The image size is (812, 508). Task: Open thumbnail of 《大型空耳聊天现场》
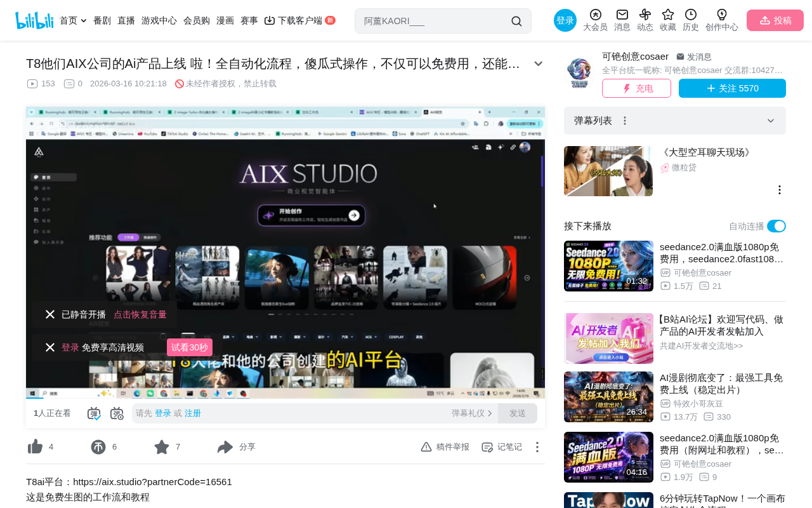click(x=608, y=171)
